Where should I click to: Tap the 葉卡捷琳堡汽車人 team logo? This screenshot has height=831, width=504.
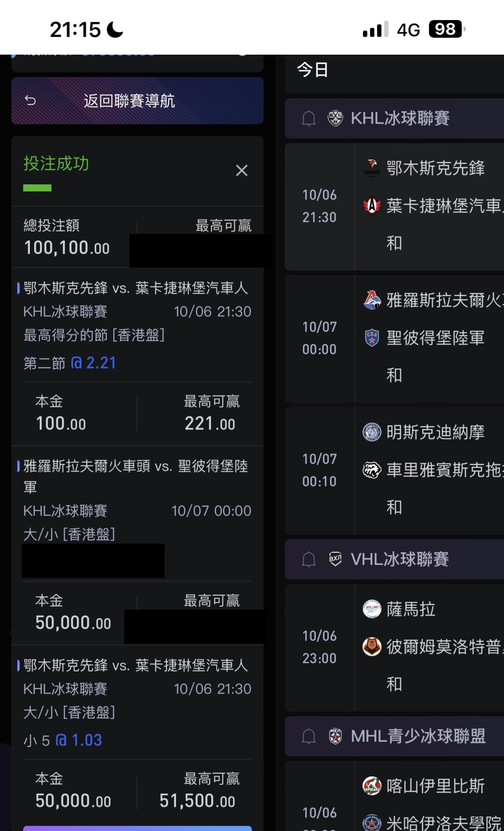click(372, 205)
